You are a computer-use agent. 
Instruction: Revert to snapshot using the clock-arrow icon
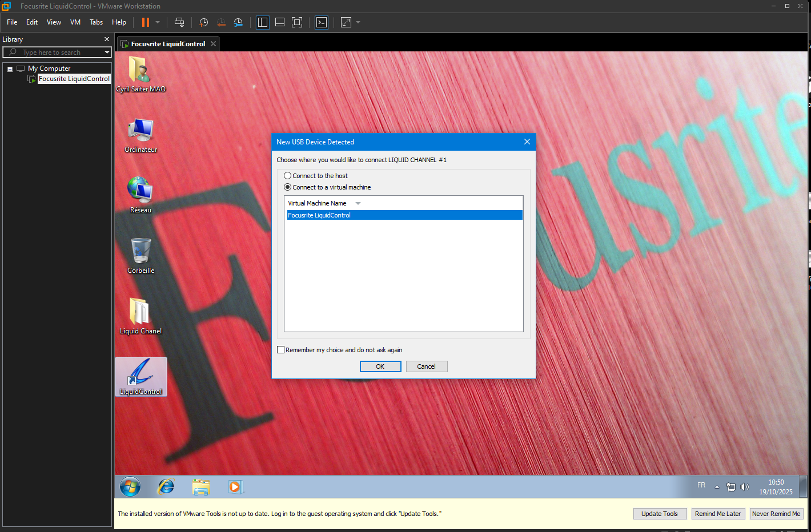pyautogui.click(x=221, y=22)
